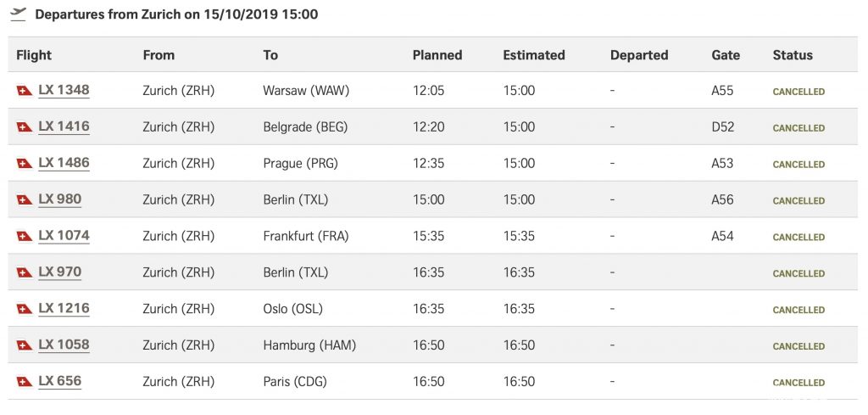Viewport: 868px width, 415px height.
Task: Click the airline icon next to LX 970
Action: point(25,272)
